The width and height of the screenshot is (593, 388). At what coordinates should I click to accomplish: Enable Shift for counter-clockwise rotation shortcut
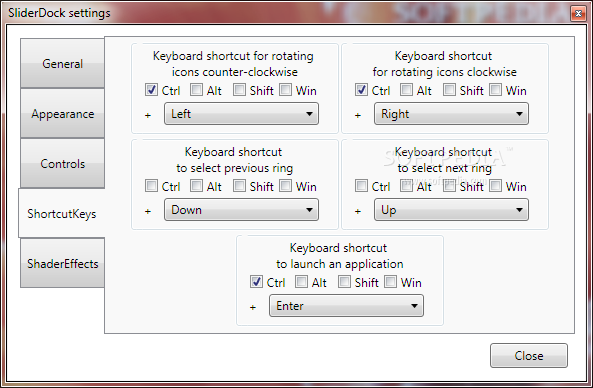239,90
